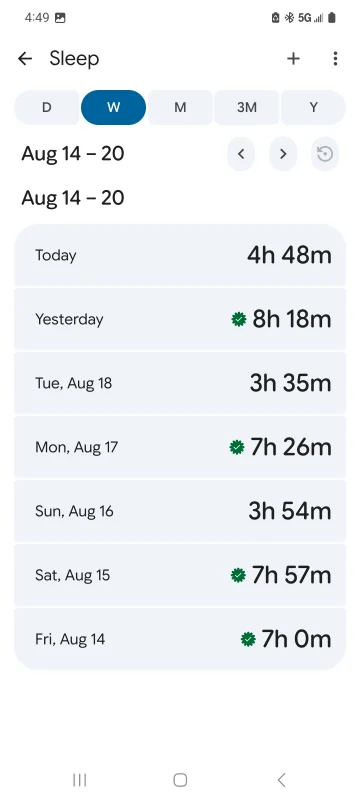Open the Tue, Aug 18 sleep entry
This screenshot has height=800, width=360.
coord(180,383)
